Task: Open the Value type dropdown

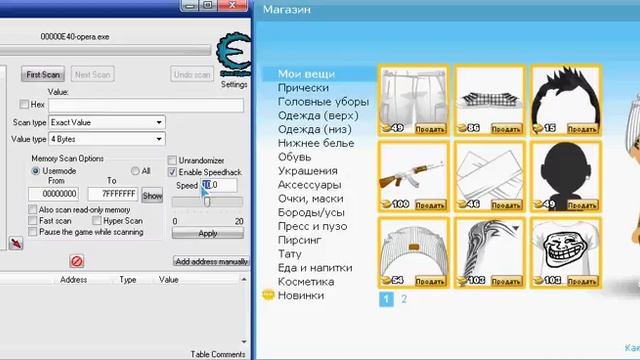Action: click(x=107, y=139)
